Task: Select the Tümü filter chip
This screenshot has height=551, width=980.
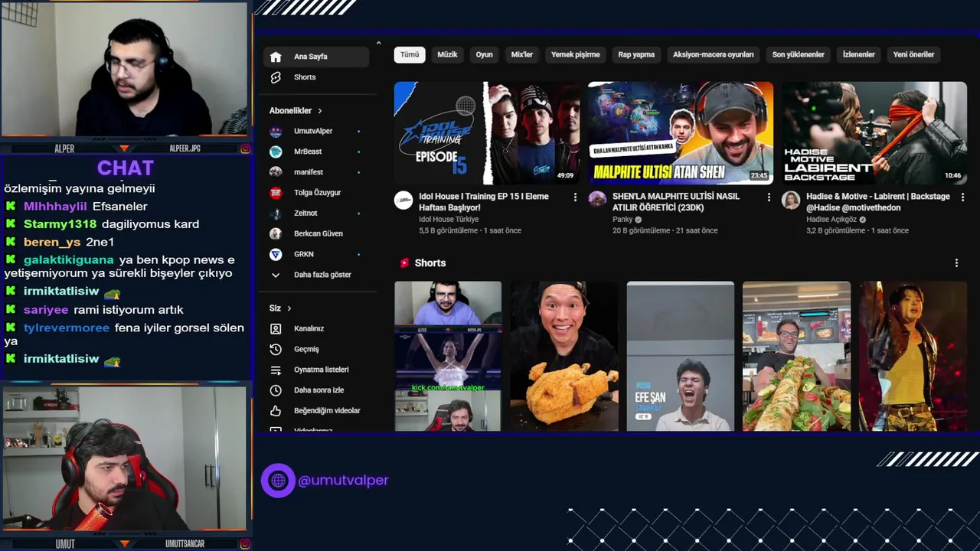Action: tap(410, 54)
